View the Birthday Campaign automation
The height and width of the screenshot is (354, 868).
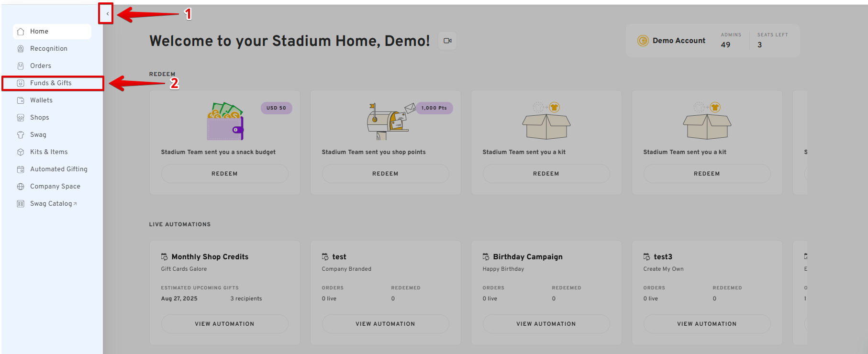546,324
